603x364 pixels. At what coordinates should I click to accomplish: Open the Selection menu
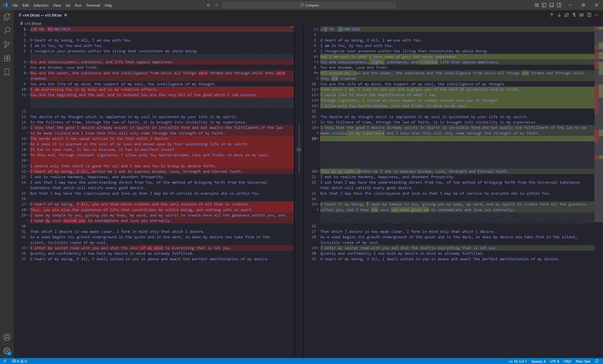[41, 5]
